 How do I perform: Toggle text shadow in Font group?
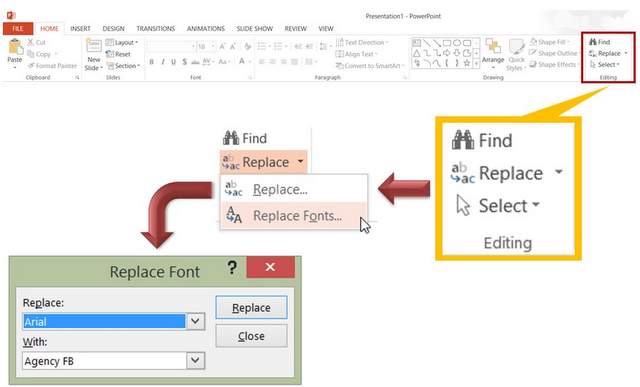tap(184, 62)
